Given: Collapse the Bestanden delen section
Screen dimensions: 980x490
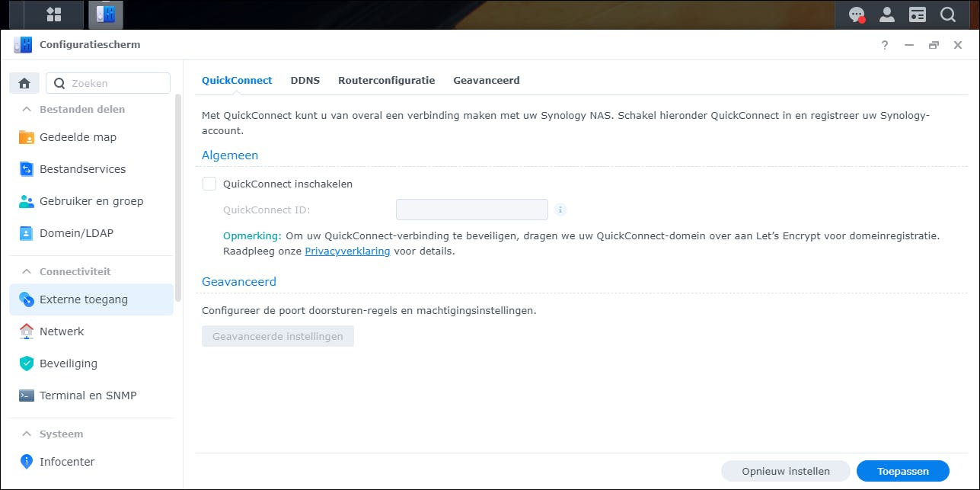Looking at the screenshot, I should point(27,109).
